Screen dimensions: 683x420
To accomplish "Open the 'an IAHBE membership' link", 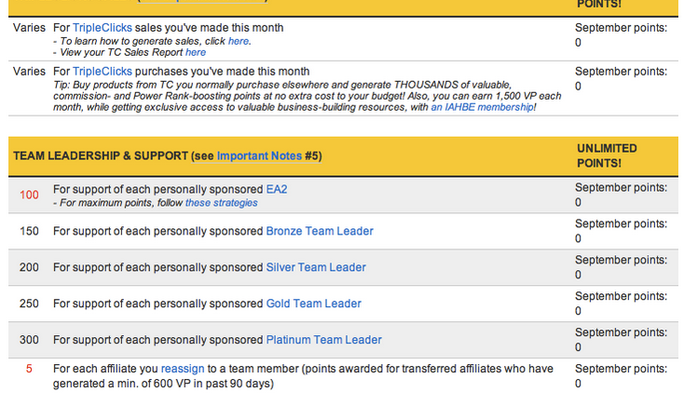I will click(482, 107).
